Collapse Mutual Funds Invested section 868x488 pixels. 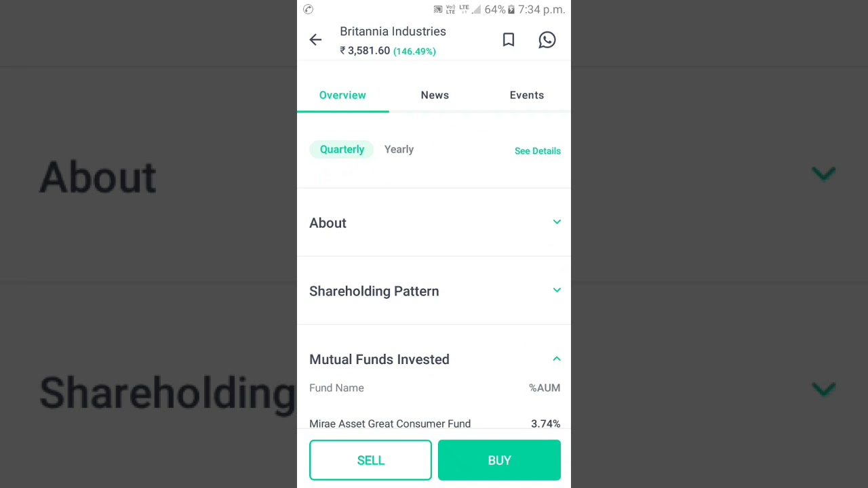click(x=557, y=359)
